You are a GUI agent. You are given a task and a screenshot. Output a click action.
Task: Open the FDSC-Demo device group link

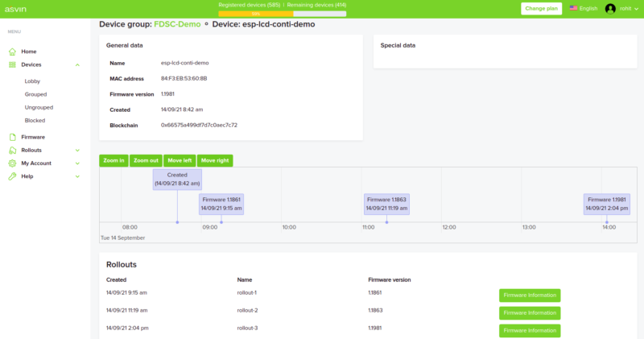[177, 24]
